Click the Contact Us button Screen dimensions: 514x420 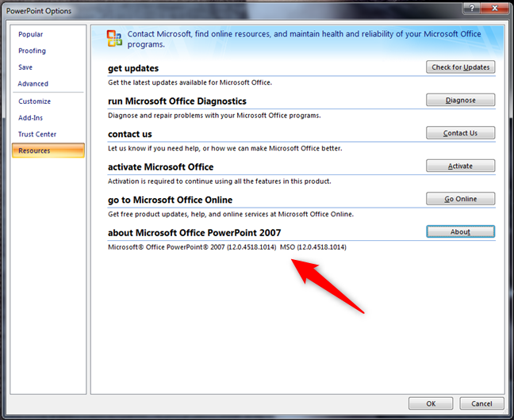pyautogui.click(x=461, y=133)
